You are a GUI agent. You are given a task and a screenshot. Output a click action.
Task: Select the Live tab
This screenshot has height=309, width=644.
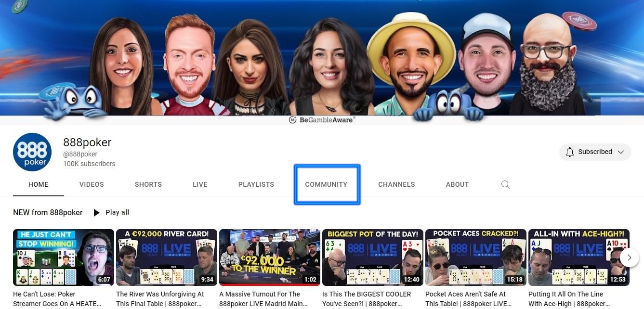pos(200,184)
